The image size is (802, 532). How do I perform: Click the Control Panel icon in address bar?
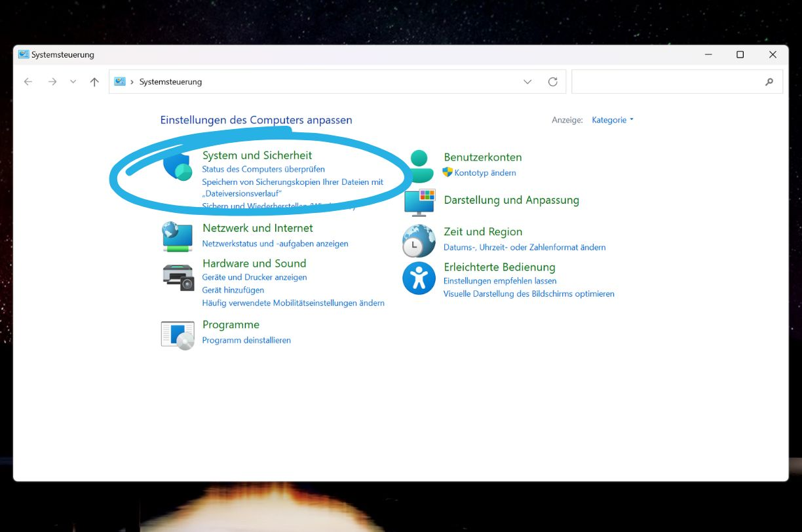click(x=120, y=82)
